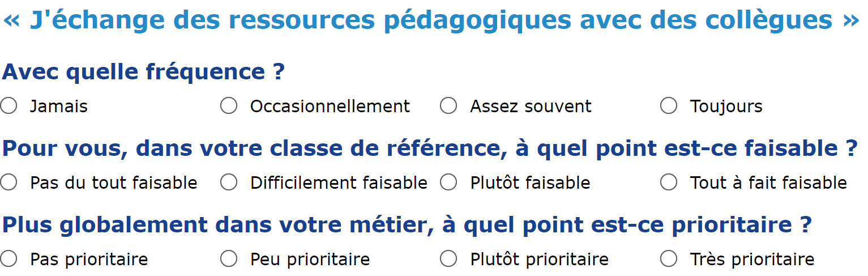Click the Toujours label text
The image size is (868, 276).
click(726, 107)
